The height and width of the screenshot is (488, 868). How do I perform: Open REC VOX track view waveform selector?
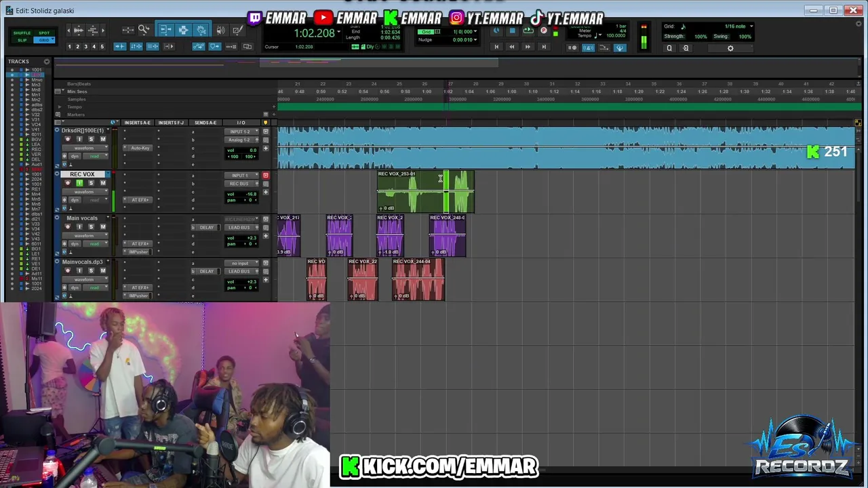[85, 192]
